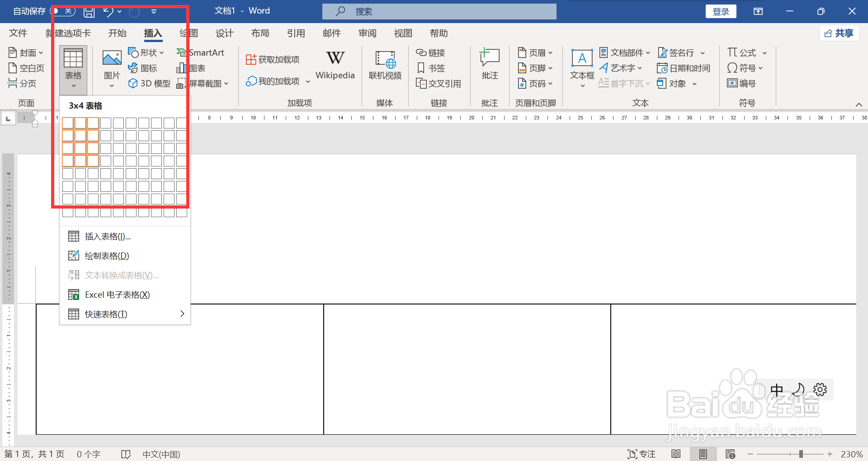Insert a Page Break (分页)
Viewport: 868px width, 461px height.
pyautogui.click(x=22, y=83)
